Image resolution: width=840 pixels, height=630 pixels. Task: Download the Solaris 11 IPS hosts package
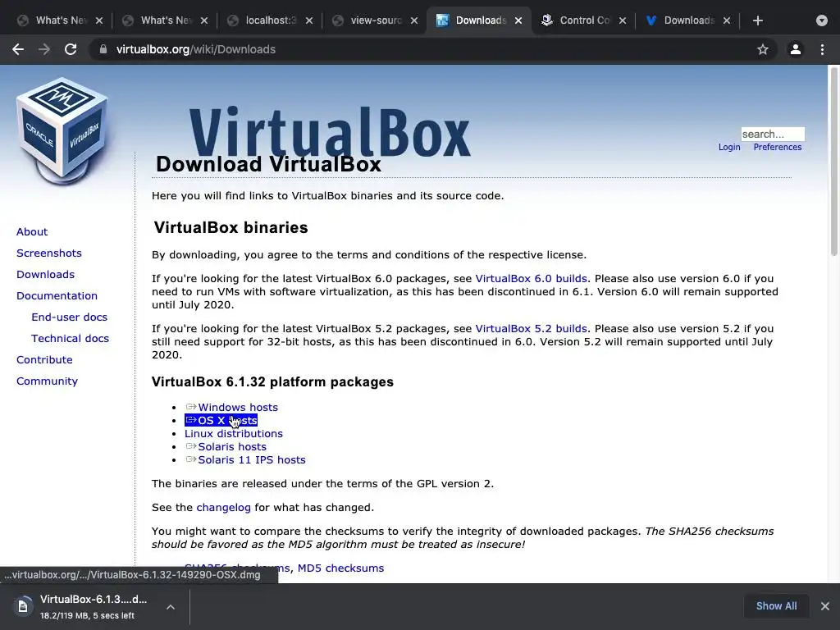(252, 459)
